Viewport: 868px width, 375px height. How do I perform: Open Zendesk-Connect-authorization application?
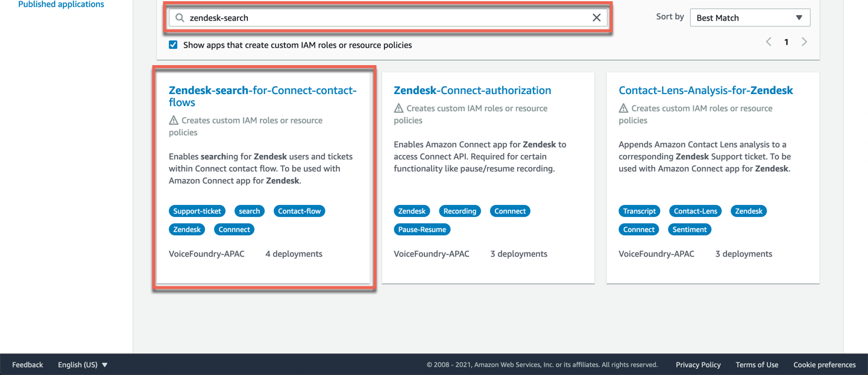click(472, 90)
